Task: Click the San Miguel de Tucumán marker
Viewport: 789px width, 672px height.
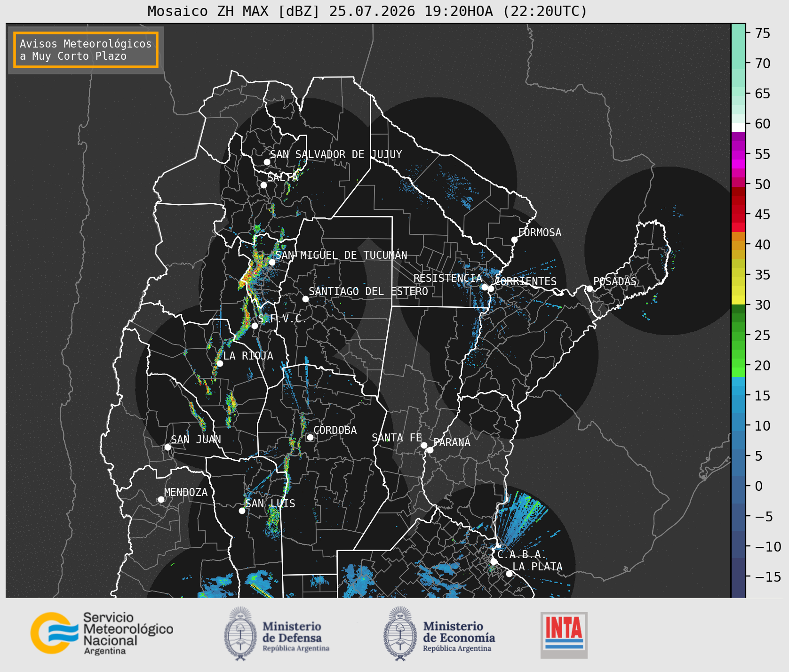Action: click(x=272, y=262)
